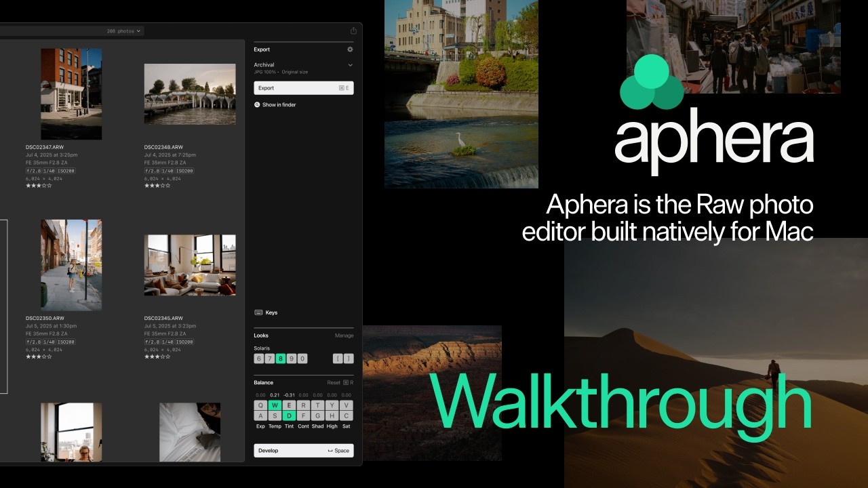Image resolution: width=868 pixels, height=488 pixels.
Task: Click the keyboard icon beside Keys
Action: pyautogui.click(x=258, y=312)
